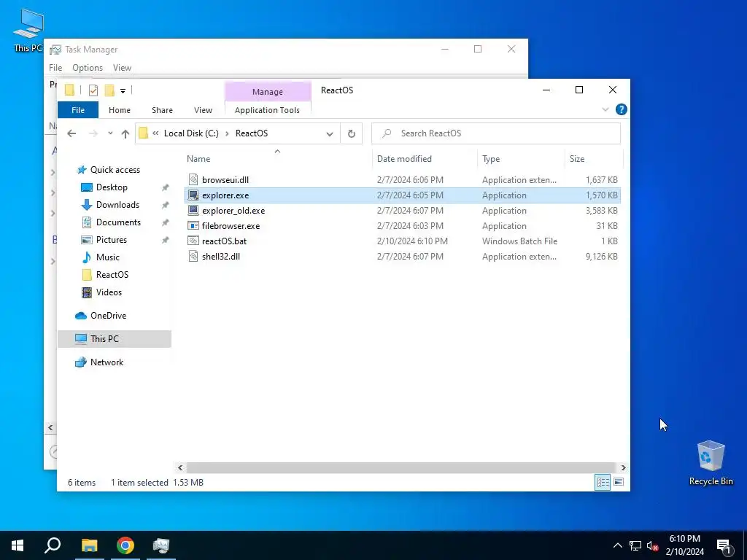Screen dimensions: 747x560
Task: Switch to Task Manager via taskbar icon
Action: (x=161, y=545)
